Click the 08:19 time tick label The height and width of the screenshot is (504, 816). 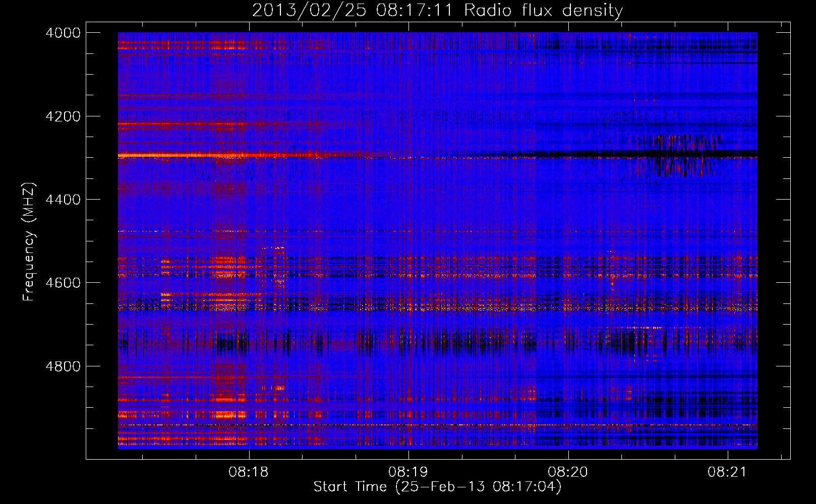pos(408,472)
